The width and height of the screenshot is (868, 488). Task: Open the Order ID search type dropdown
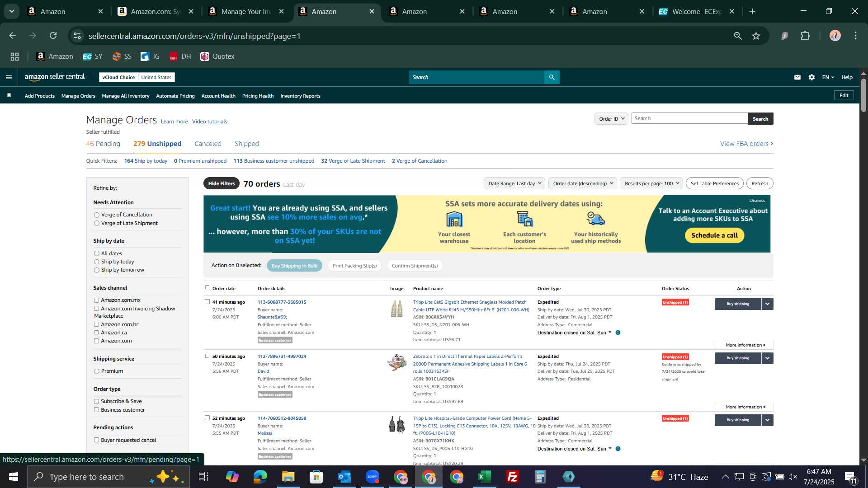[611, 119]
